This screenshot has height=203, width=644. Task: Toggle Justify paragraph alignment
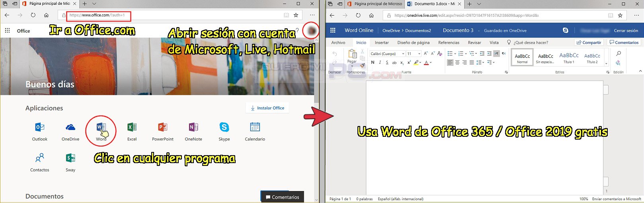(472, 62)
